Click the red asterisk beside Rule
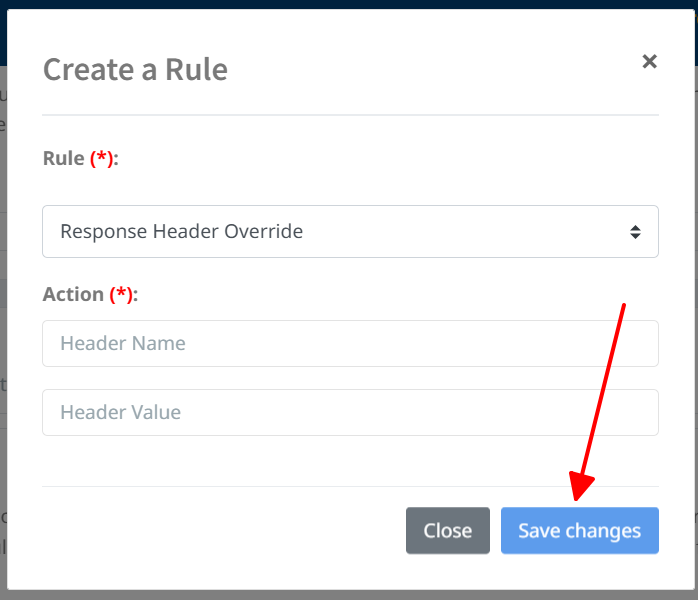Viewport: 698px width, 600px height. (102, 159)
